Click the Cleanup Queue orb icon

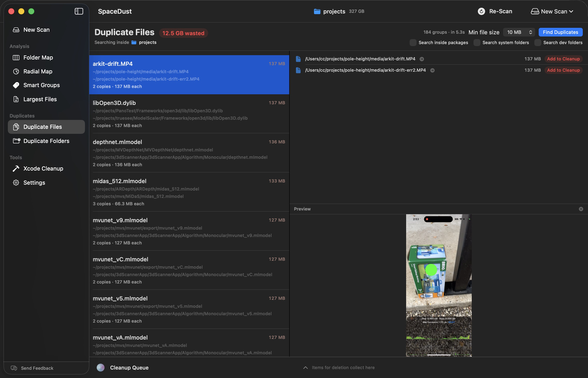tap(100, 367)
